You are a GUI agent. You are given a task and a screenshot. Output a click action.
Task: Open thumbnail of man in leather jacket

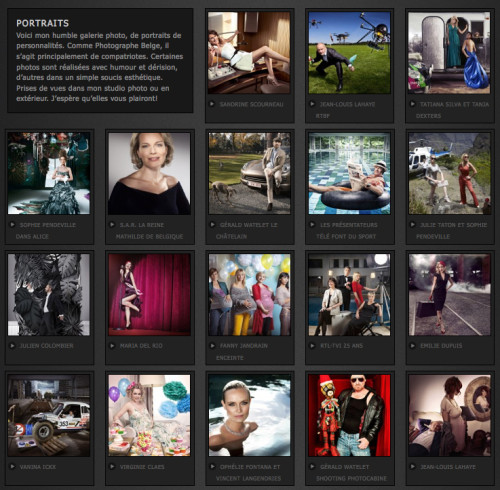pos(349,415)
